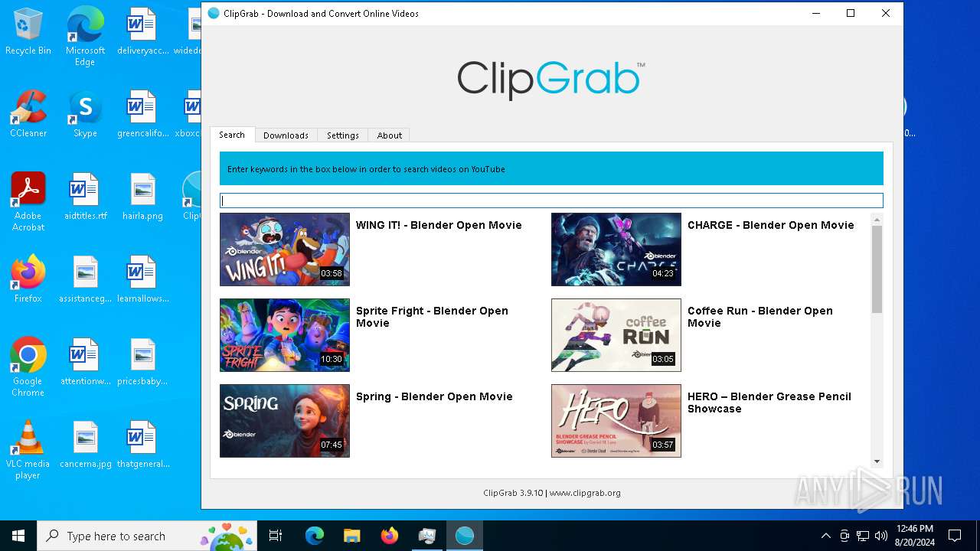Image resolution: width=980 pixels, height=551 pixels.
Task: Open Firefox from the taskbar
Action: coord(390,536)
